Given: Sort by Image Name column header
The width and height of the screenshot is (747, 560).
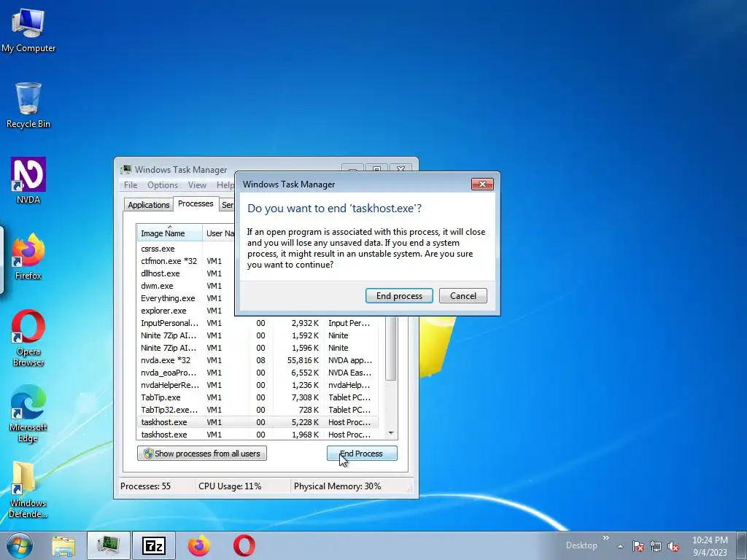Looking at the screenshot, I should pyautogui.click(x=169, y=233).
